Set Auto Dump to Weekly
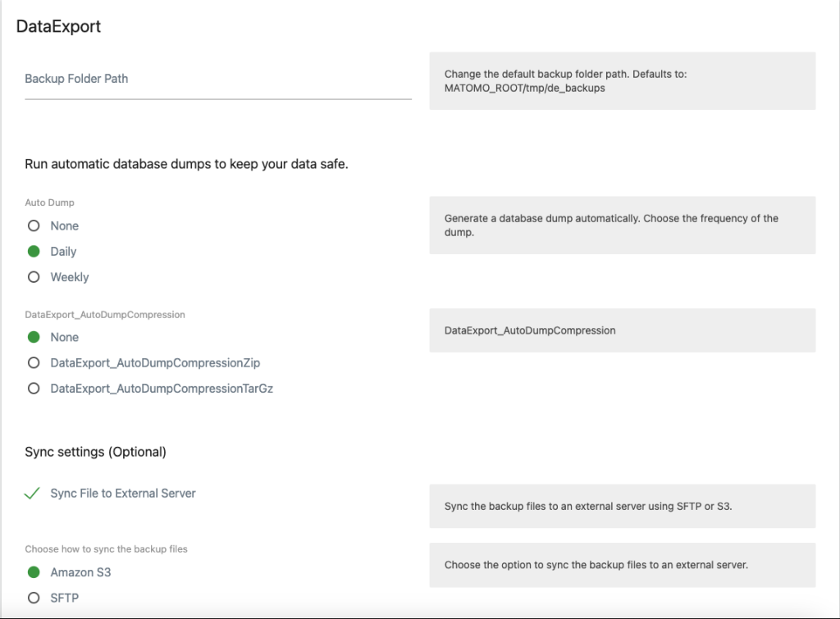 click(34, 277)
